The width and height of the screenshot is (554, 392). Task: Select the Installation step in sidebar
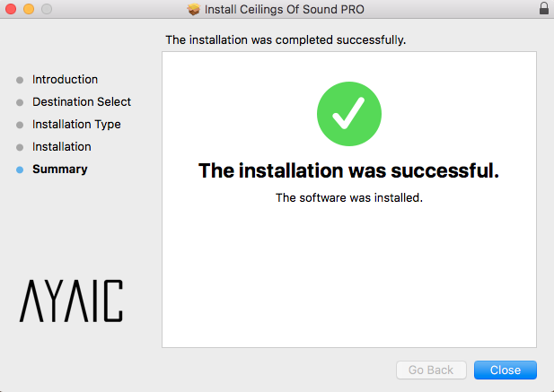pyautogui.click(x=61, y=147)
